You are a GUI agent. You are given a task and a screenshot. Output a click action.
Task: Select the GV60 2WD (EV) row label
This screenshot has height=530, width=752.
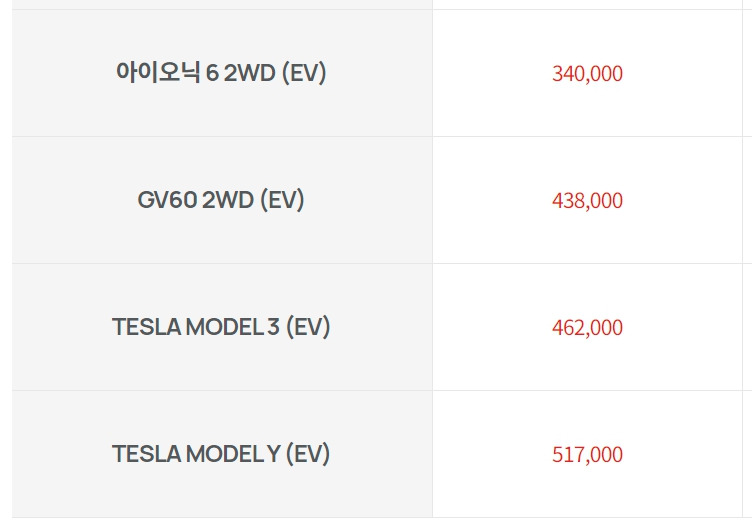coord(221,200)
